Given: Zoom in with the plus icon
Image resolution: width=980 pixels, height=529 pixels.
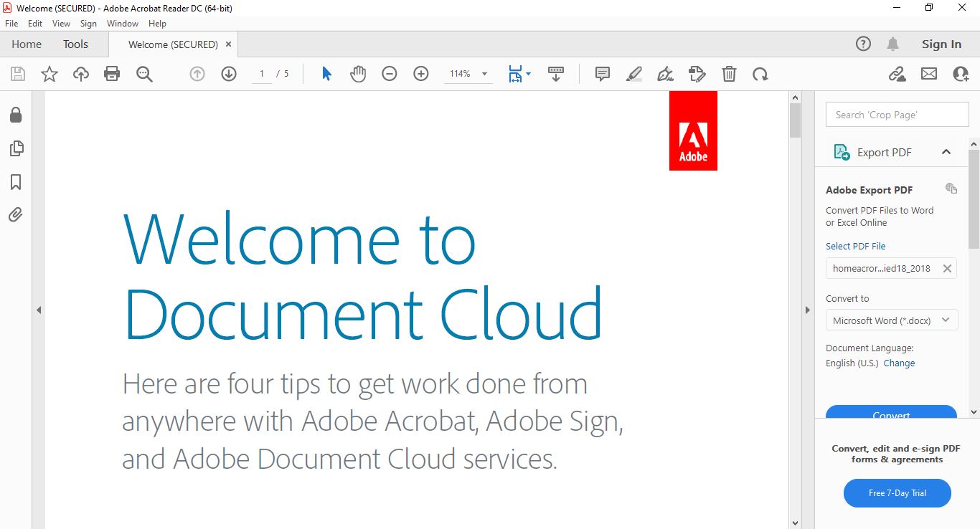Looking at the screenshot, I should coord(421,74).
